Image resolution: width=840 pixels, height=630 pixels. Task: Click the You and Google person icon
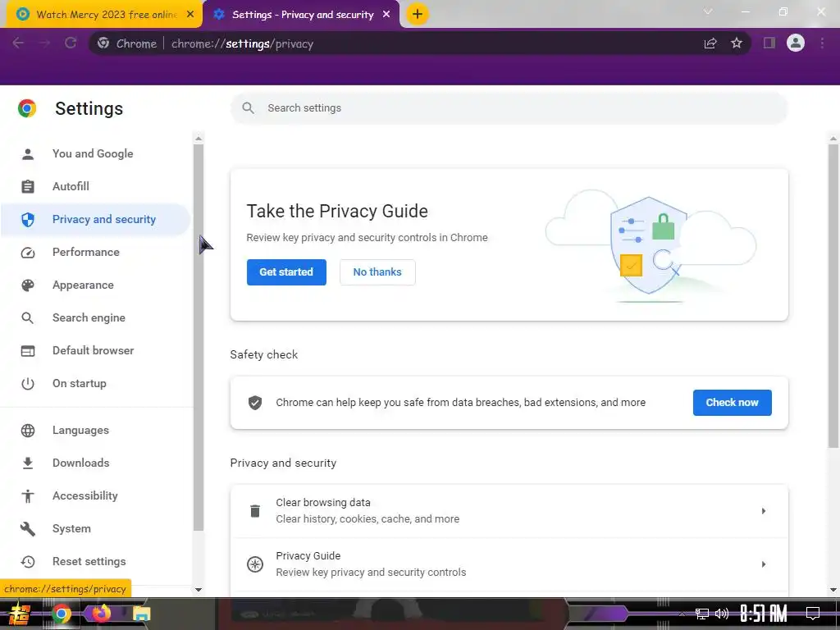(x=28, y=154)
